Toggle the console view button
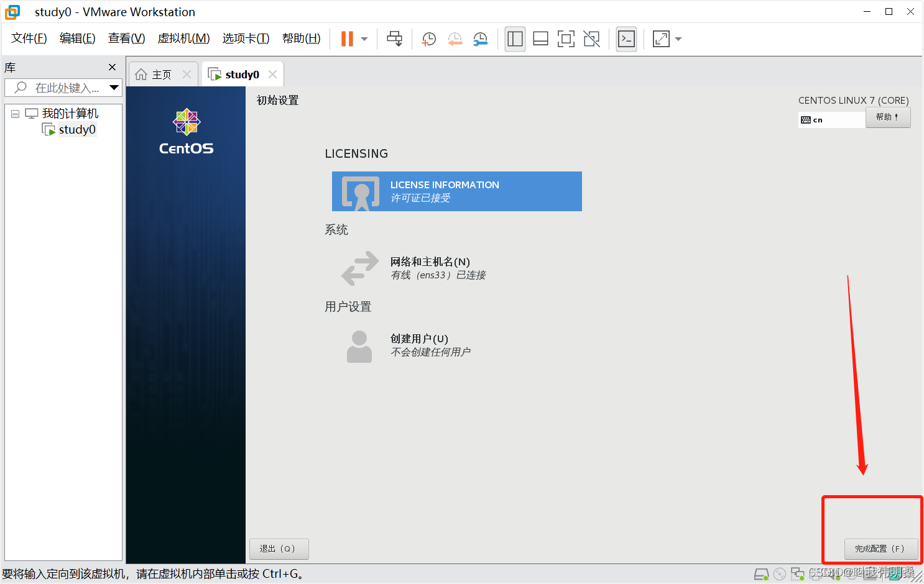The width and height of the screenshot is (924, 584). pyautogui.click(x=626, y=39)
